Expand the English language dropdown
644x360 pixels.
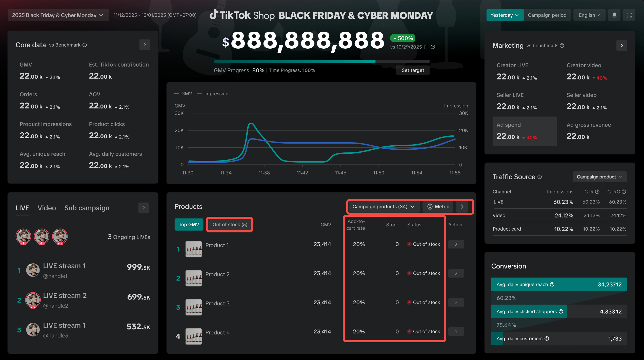click(x=589, y=15)
